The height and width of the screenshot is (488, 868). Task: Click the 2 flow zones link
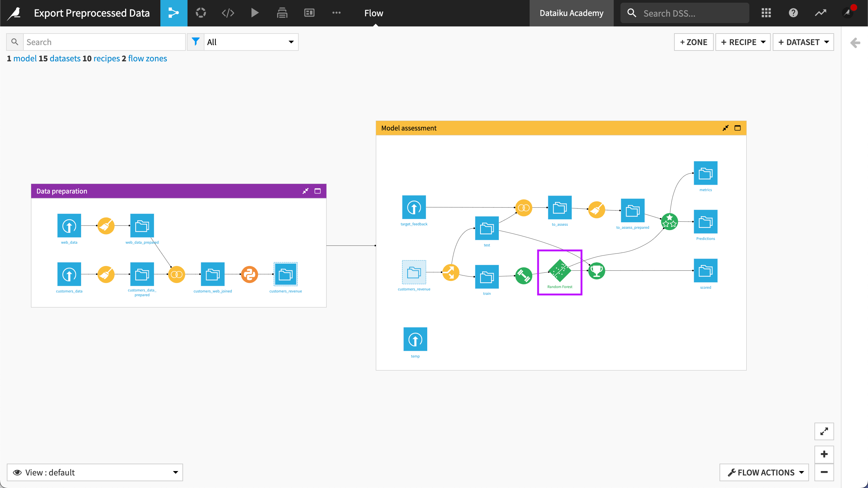click(147, 58)
